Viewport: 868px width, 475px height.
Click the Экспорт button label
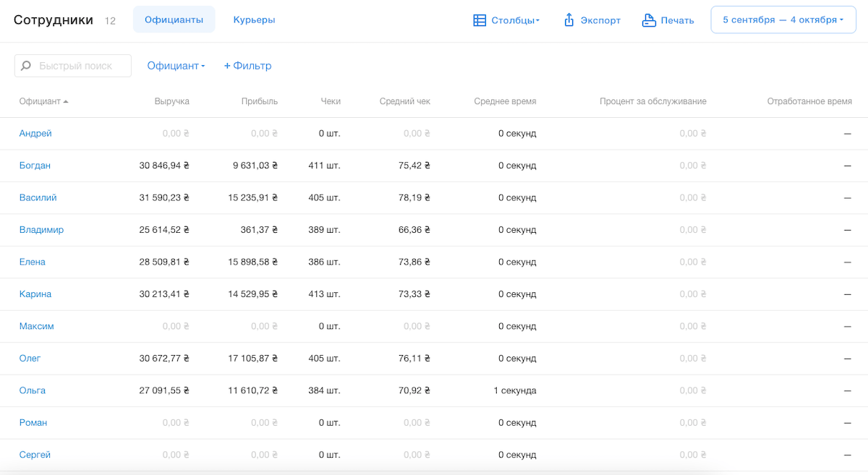(x=600, y=20)
